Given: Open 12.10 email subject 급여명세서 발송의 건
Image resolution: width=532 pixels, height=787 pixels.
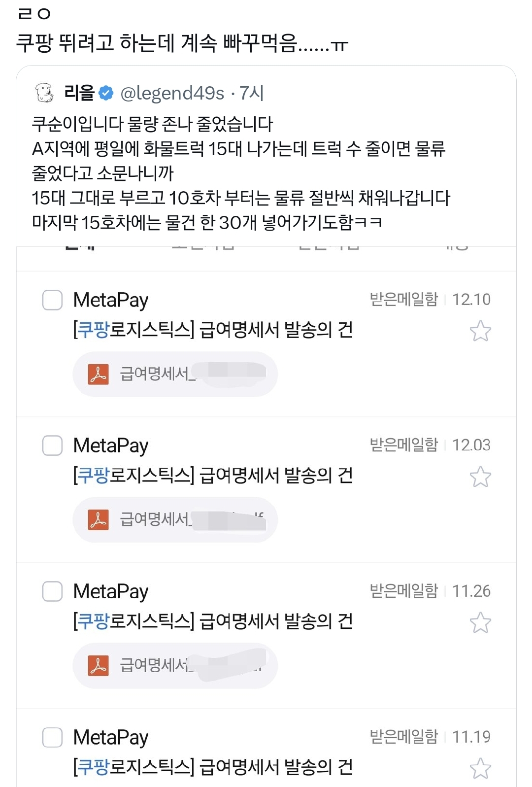Looking at the screenshot, I should click(x=213, y=330).
